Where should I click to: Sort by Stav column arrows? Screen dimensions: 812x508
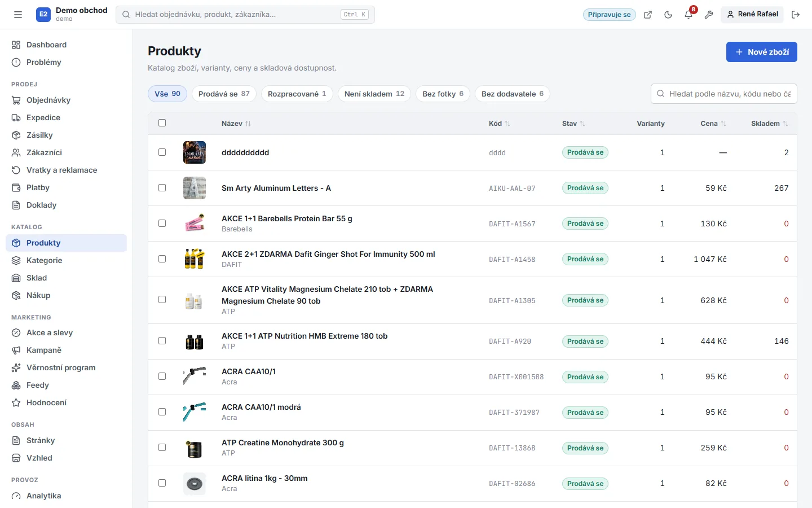tap(582, 124)
